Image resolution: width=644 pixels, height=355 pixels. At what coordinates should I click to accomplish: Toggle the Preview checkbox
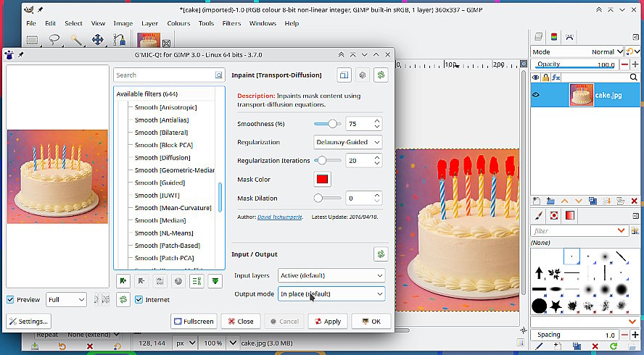pyautogui.click(x=10, y=299)
